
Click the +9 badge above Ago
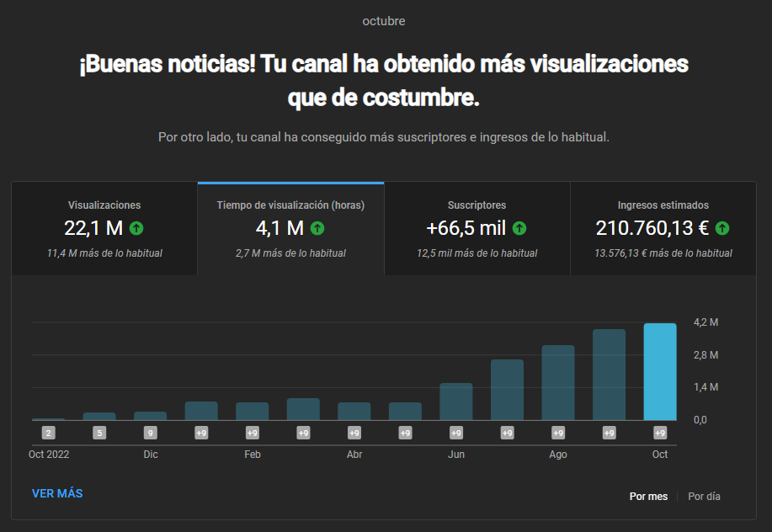558,433
